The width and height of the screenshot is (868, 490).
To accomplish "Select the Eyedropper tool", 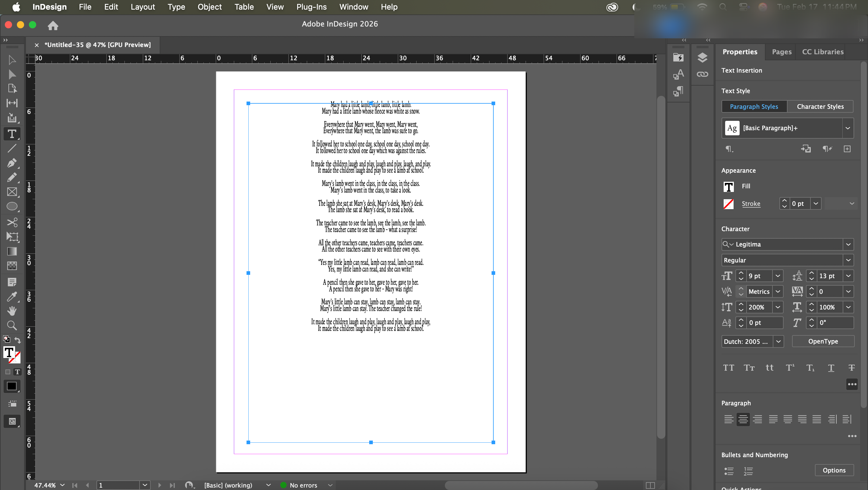I will tap(12, 297).
